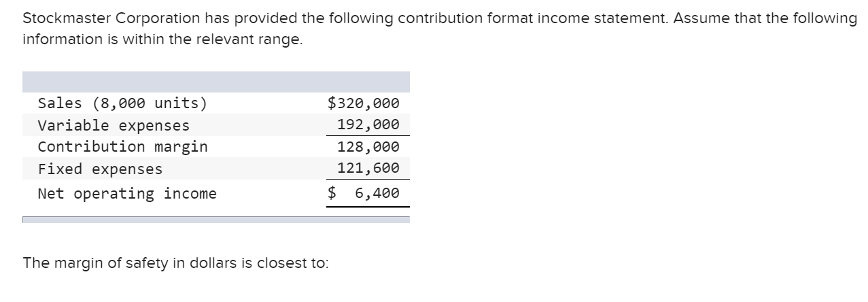Select the $320,000 sales amount cell
The image size is (868, 302).
pos(363,103)
